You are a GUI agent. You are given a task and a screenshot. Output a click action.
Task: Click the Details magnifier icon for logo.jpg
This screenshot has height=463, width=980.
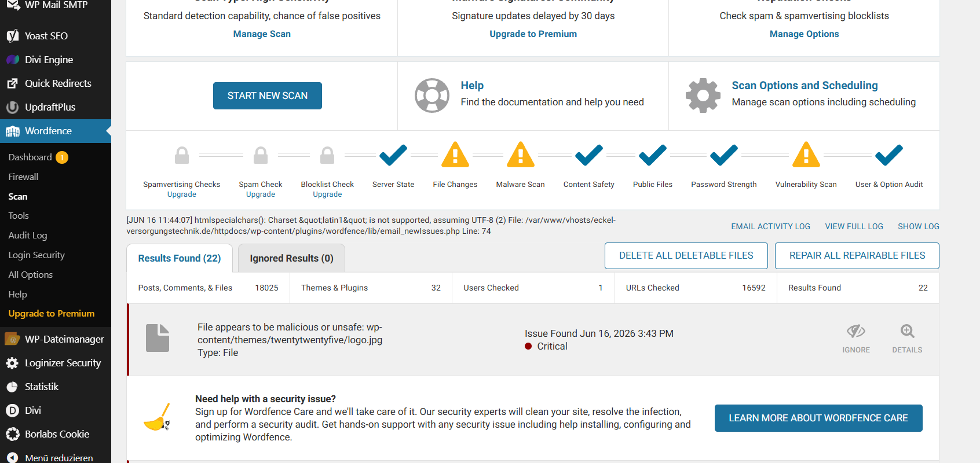[908, 331]
